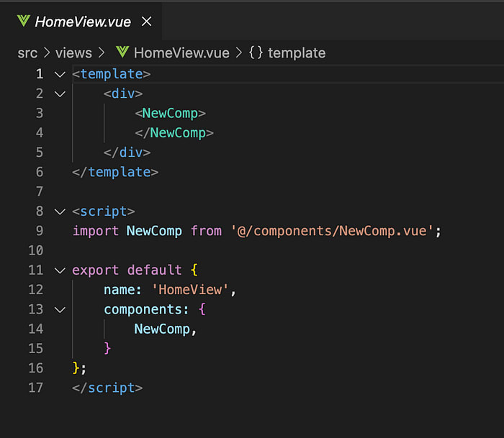Viewport: 504px width, 438px height.
Task: Click the NewComp entry inside components
Action: pos(163,329)
